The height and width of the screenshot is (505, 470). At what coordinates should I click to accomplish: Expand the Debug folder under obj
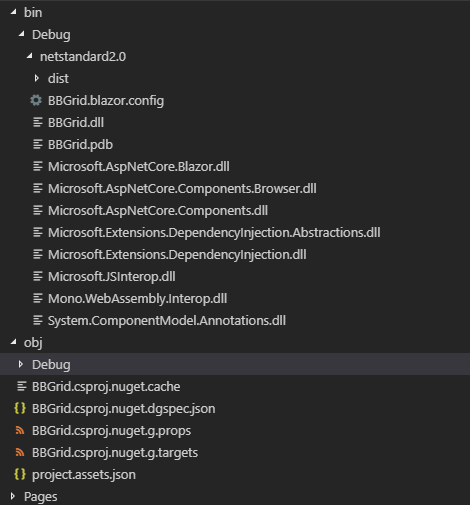(x=21, y=364)
